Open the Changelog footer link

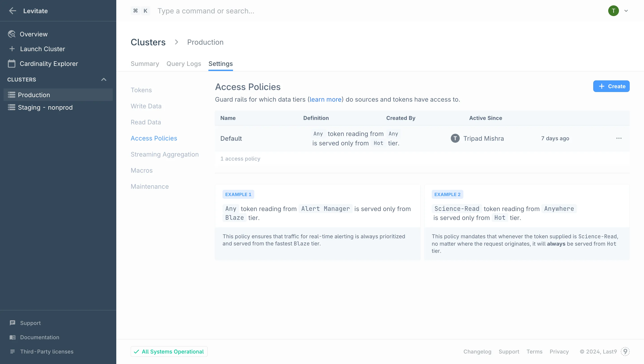tap(477, 351)
